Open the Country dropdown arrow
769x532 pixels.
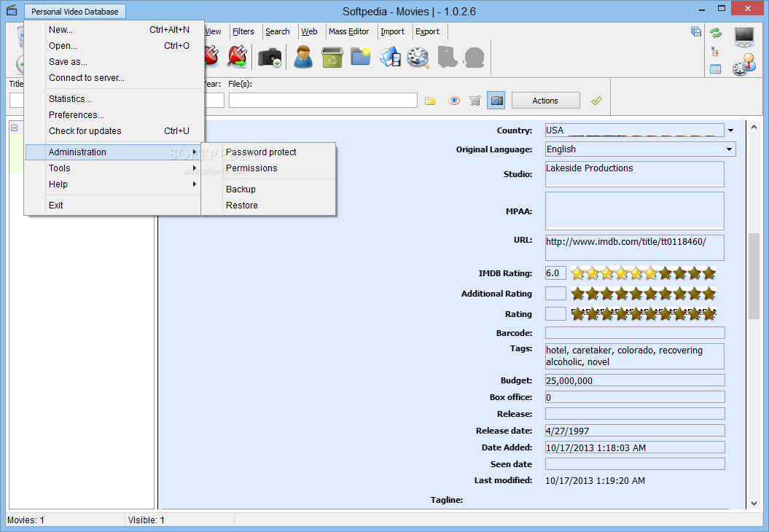(x=731, y=130)
